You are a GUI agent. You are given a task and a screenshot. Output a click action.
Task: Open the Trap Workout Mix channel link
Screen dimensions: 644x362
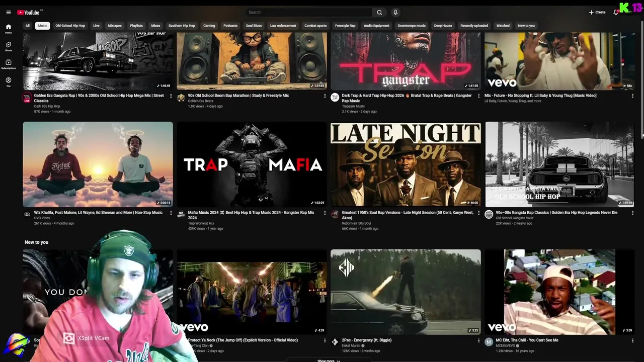201,223
